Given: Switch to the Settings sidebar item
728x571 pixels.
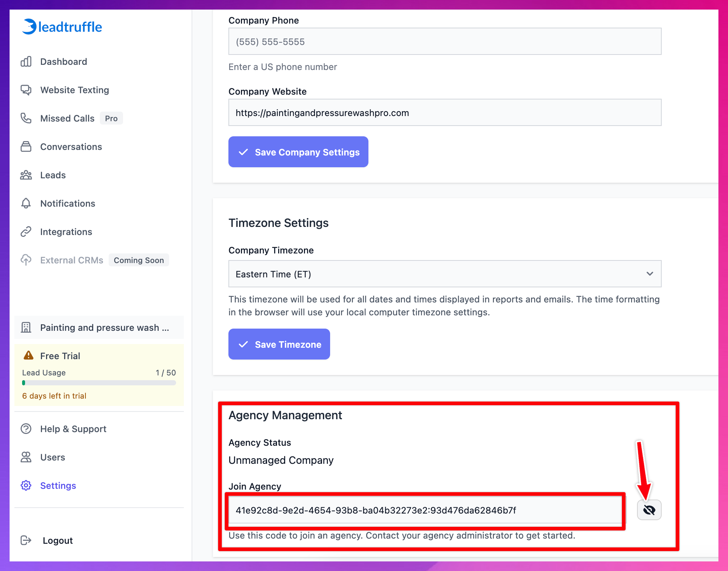Looking at the screenshot, I should [x=58, y=486].
